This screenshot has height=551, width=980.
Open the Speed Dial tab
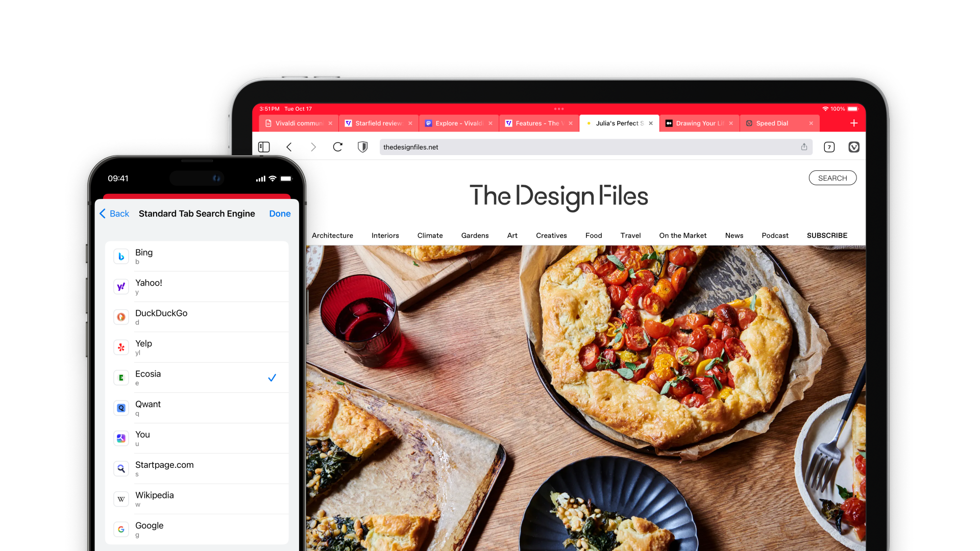[777, 123]
